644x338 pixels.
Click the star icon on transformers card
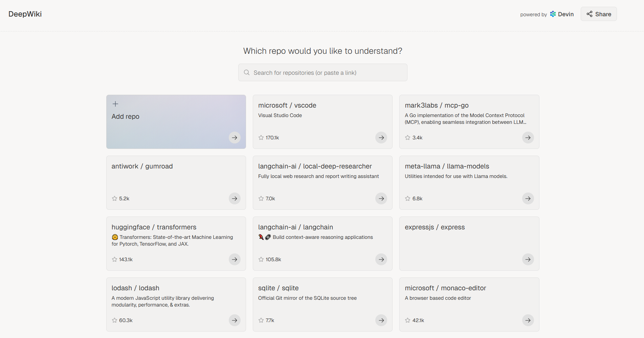coord(114,260)
